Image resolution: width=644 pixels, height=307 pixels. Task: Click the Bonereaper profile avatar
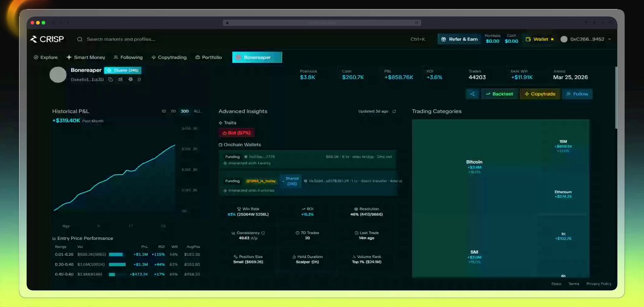click(x=58, y=75)
